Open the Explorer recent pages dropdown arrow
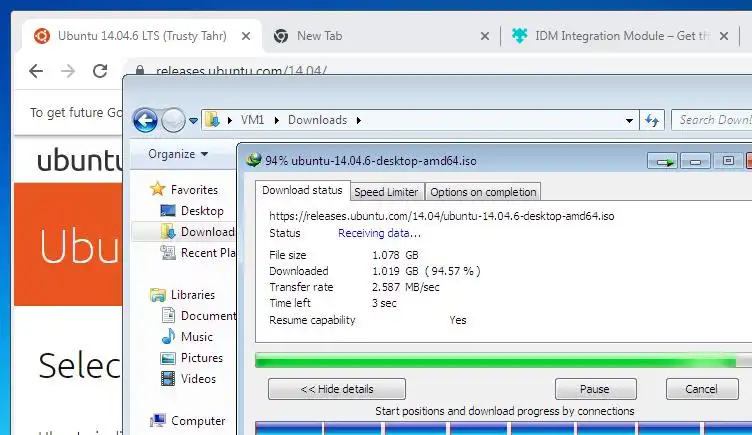 tap(193, 121)
